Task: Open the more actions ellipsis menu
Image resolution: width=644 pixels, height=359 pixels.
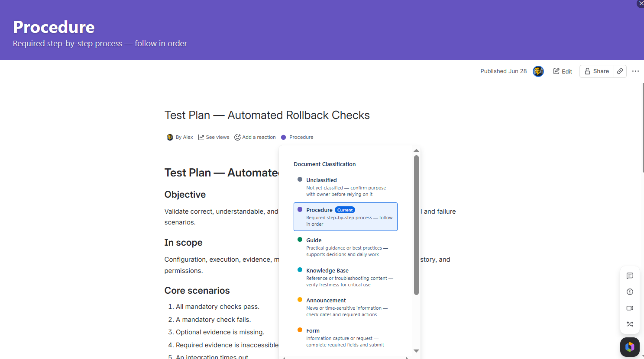Action: (x=635, y=71)
